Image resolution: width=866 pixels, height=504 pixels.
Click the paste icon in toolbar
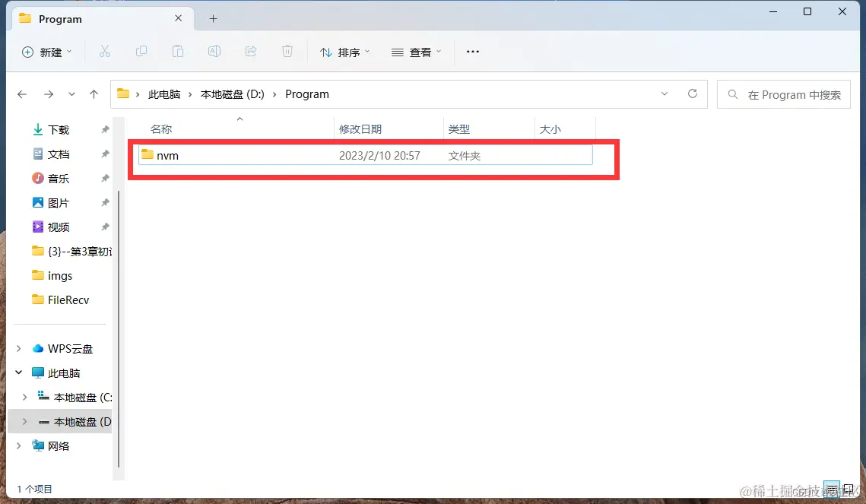178,51
